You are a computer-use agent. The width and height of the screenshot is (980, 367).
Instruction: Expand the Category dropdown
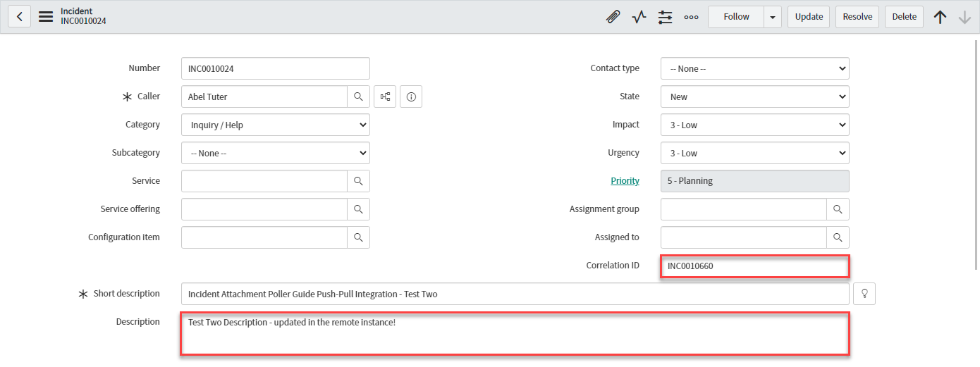pyautogui.click(x=275, y=125)
